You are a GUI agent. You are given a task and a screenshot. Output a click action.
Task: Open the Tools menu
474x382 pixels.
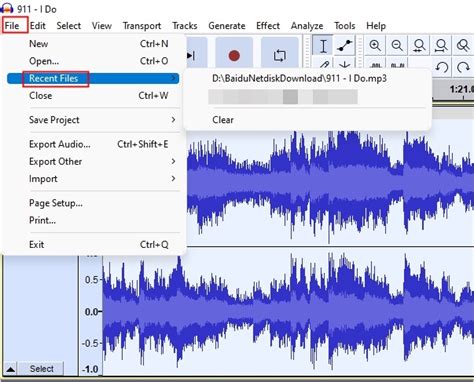click(x=345, y=26)
